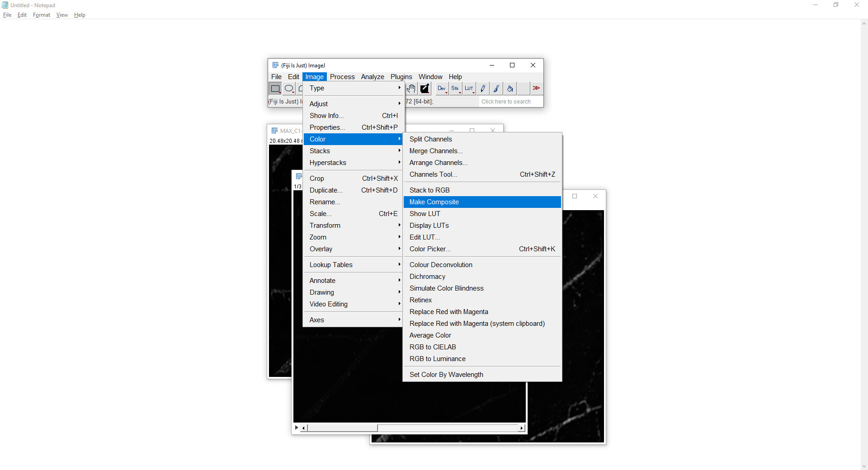This screenshot has height=470, width=868.
Task: Choose Stack to RGB
Action: (482, 190)
